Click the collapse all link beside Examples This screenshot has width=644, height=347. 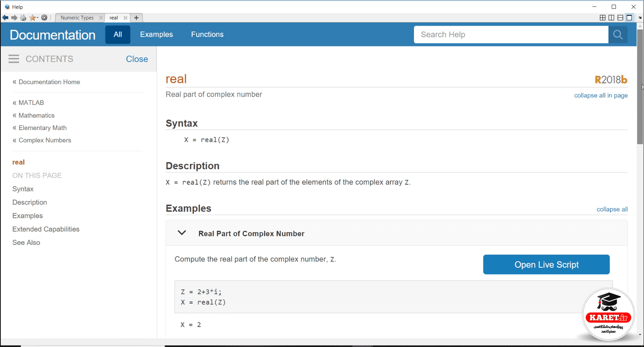[612, 209]
